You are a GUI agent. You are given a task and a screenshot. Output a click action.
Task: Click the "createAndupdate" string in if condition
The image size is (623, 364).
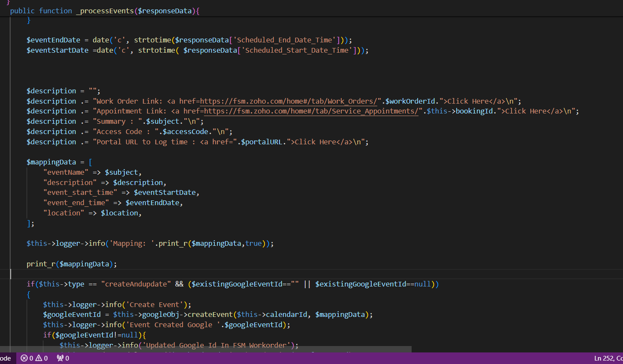coord(136,284)
